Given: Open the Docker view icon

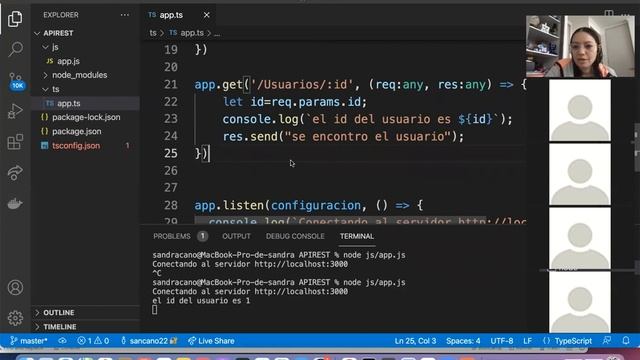Looking at the screenshot, I should coord(15,203).
